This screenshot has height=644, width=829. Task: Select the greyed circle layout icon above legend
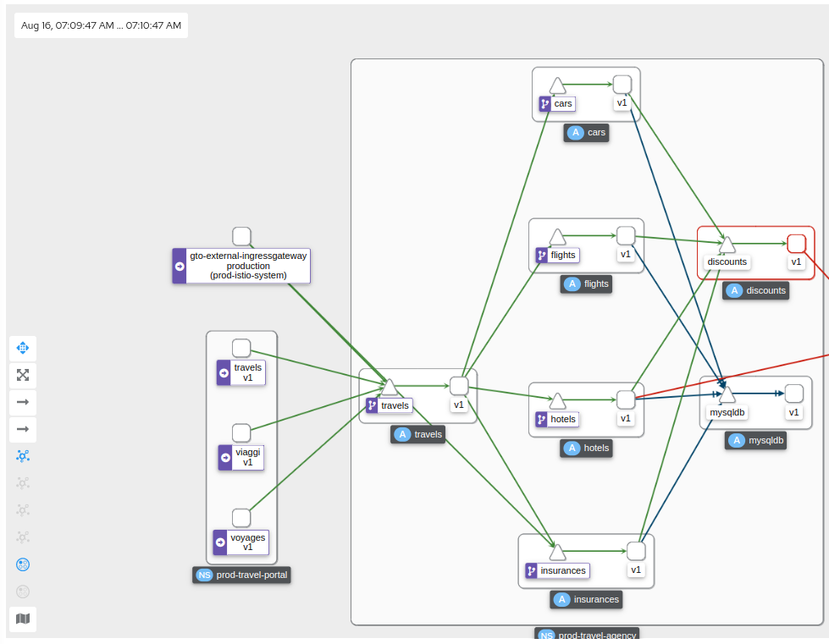pyautogui.click(x=23, y=592)
